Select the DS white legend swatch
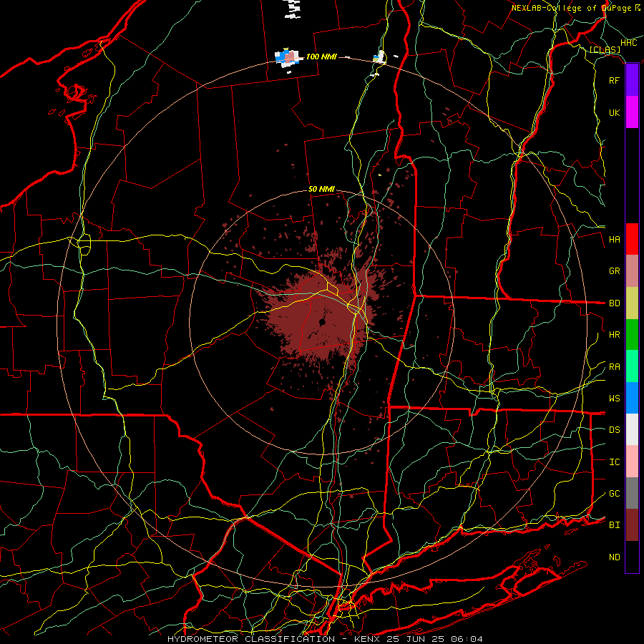This screenshot has width=644, height=644. (632, 429)
